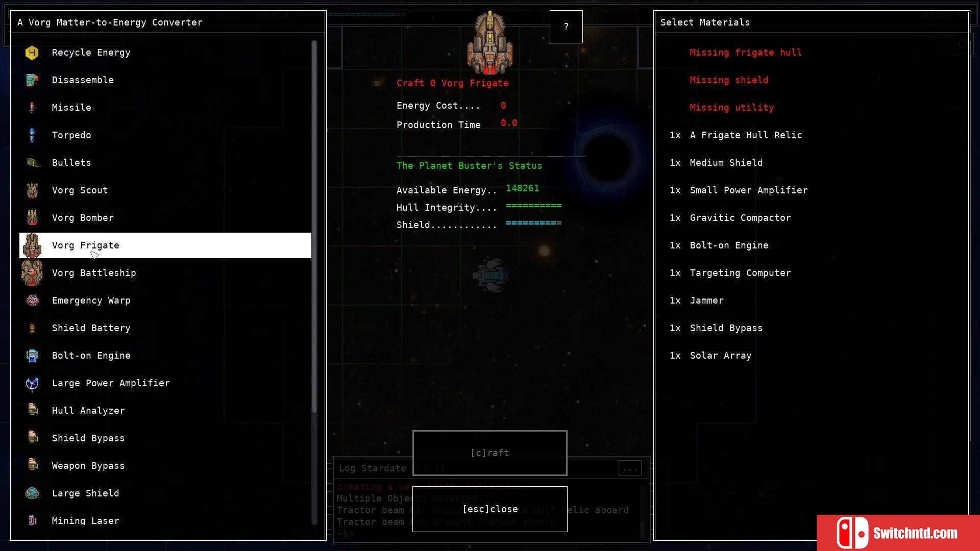The width and height of the screenshot is (980, 551).
Task: Select the Mining Laser item icon
Action: [x=32, y=520]
